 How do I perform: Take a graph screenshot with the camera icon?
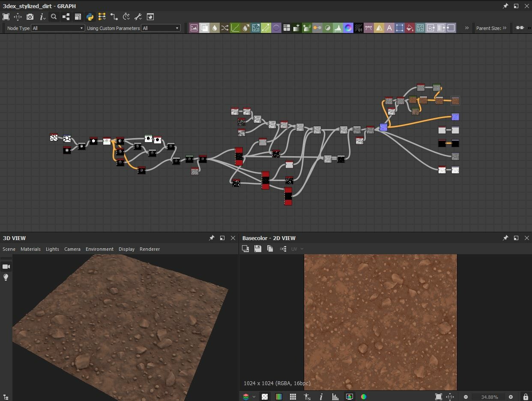point(30,17)
